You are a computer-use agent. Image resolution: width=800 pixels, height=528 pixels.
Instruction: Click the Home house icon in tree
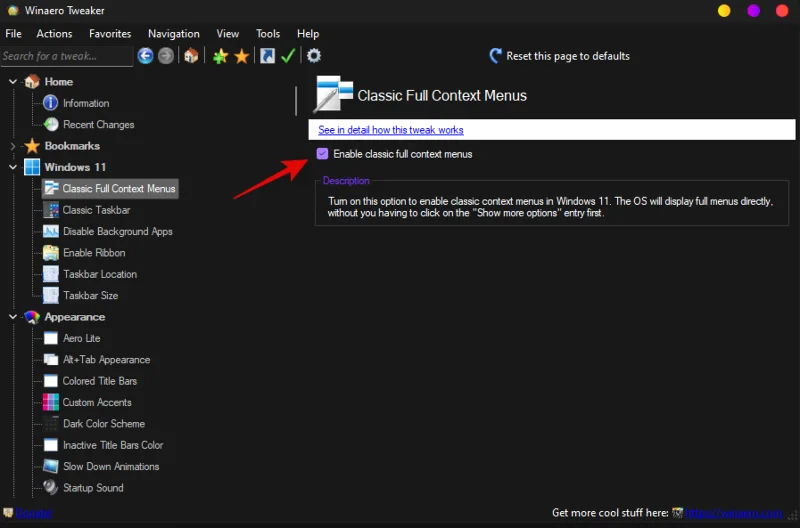pos(32,82)
